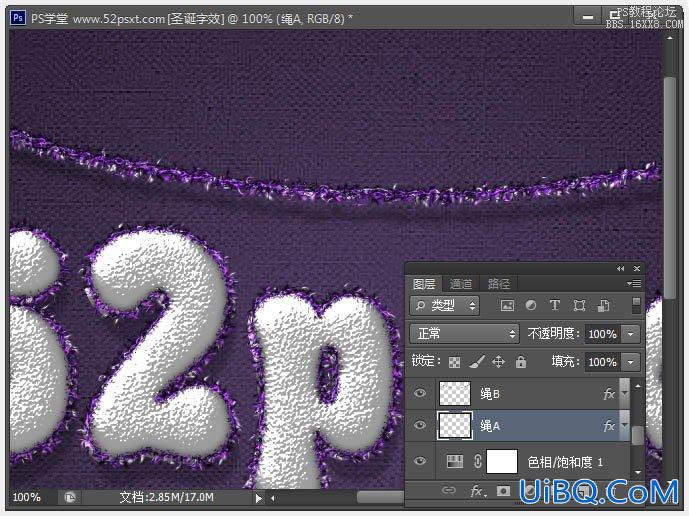Close the layers panel
689x516 pixels.
(637, 268)
